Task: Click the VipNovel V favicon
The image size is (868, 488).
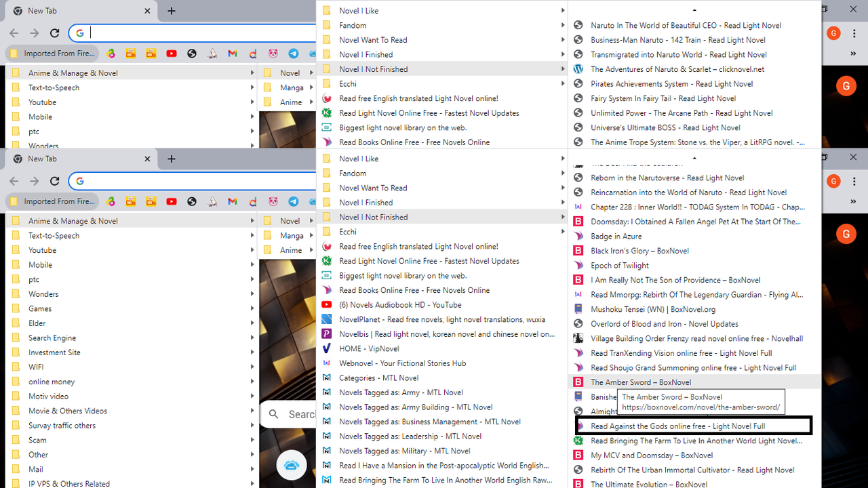Action: coord(326,348)
